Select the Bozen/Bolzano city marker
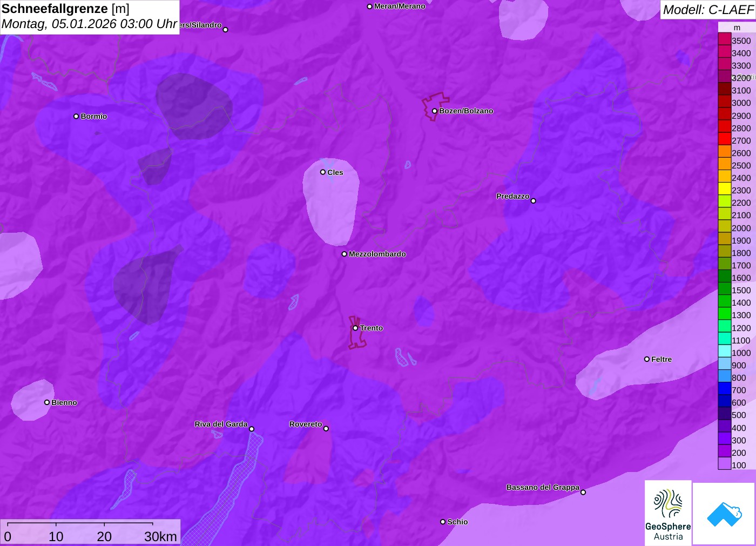This screenshot has width=756, height=546. click(435, 111)
